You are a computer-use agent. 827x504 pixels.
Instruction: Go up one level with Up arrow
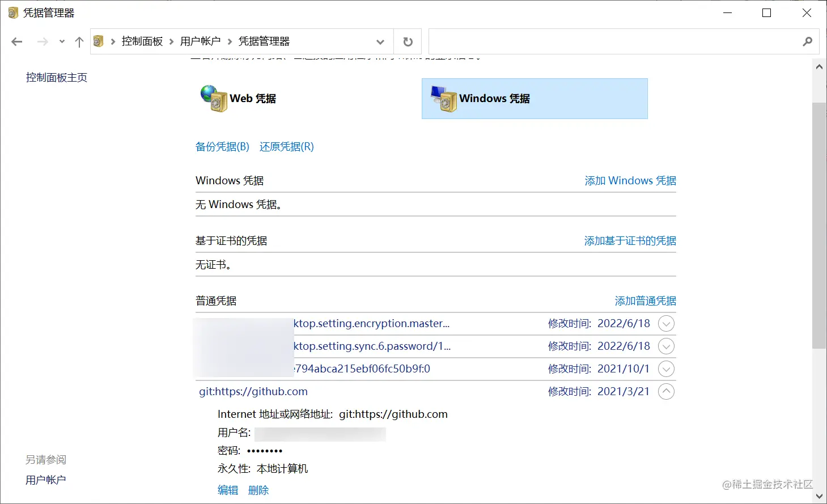click(x=79, y=41)
